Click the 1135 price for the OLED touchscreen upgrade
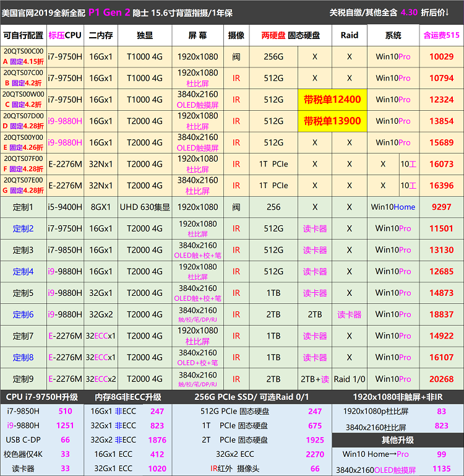Image resolution: width=464 pixels, height=476 pixels. click(441, 469)
